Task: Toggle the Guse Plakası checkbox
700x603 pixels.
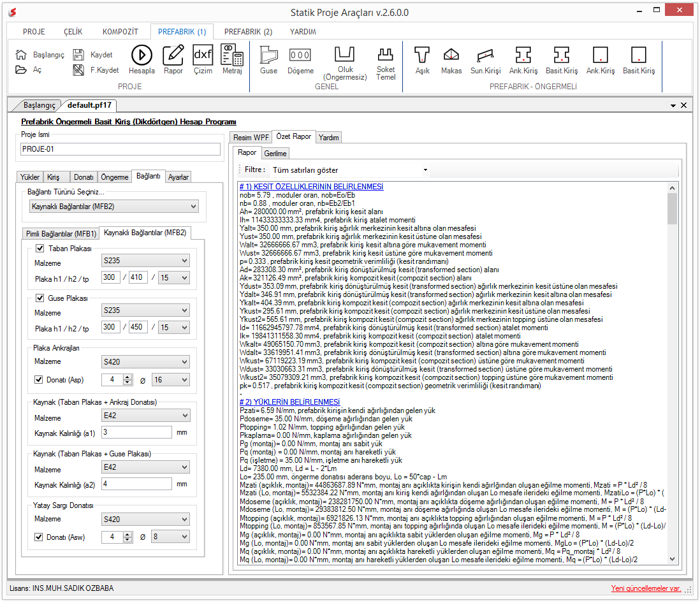Action: click(x=40, y=298)
